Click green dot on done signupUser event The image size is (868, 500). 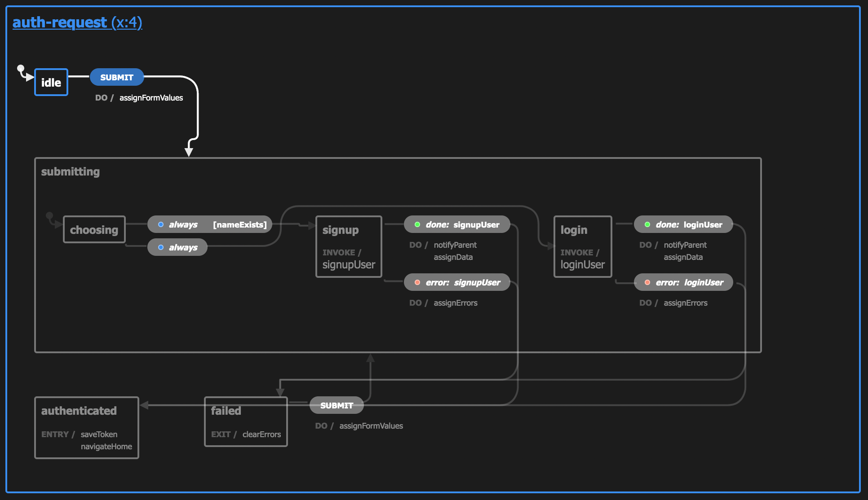coord(417,224)
